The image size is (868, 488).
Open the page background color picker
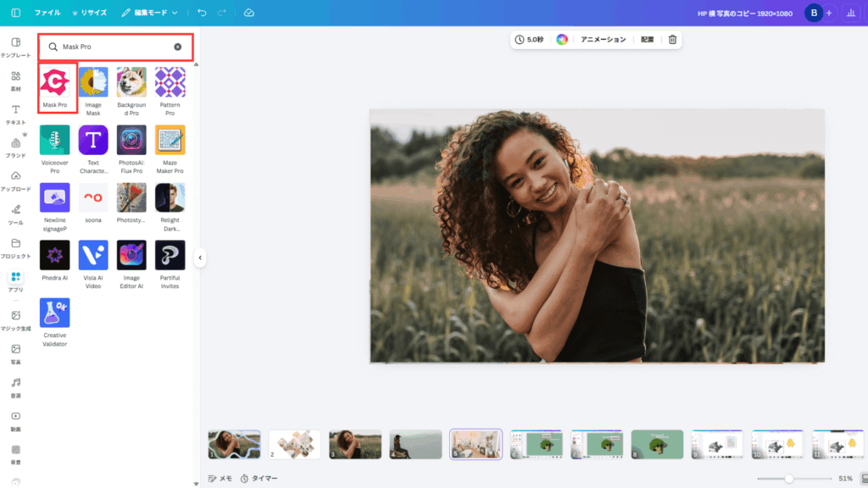[562, 40]
